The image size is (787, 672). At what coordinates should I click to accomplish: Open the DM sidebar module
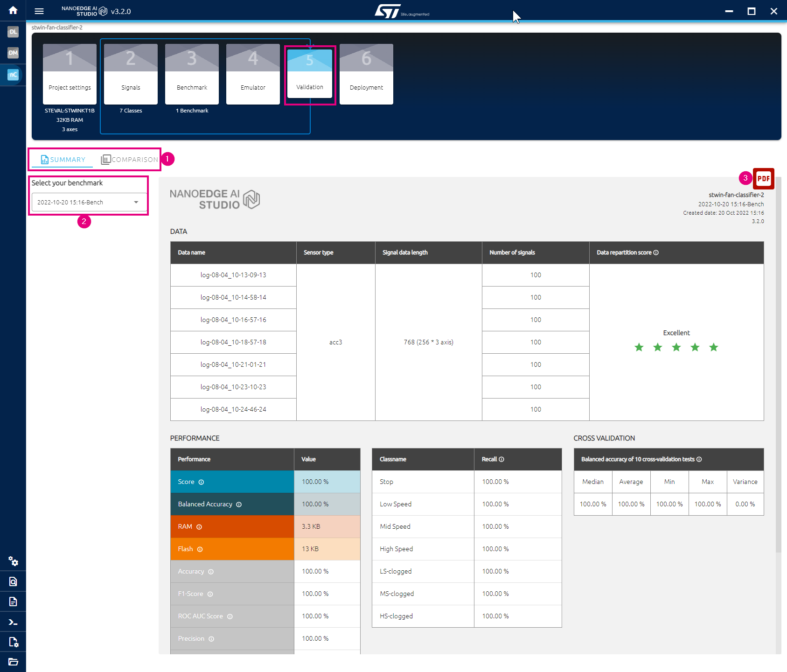[13, 53]
